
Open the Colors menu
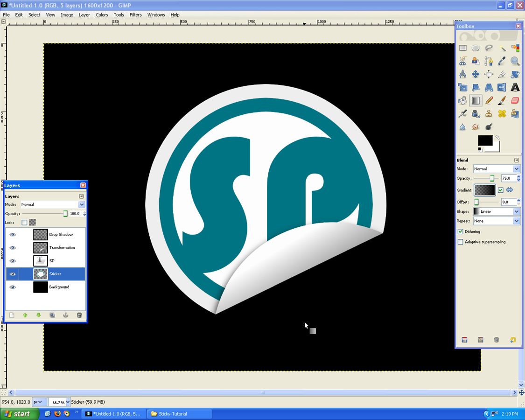click(x=102, y=15)
